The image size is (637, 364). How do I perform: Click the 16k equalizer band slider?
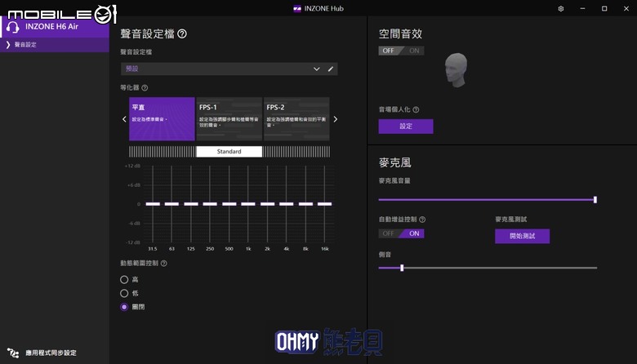coord(324,204)
